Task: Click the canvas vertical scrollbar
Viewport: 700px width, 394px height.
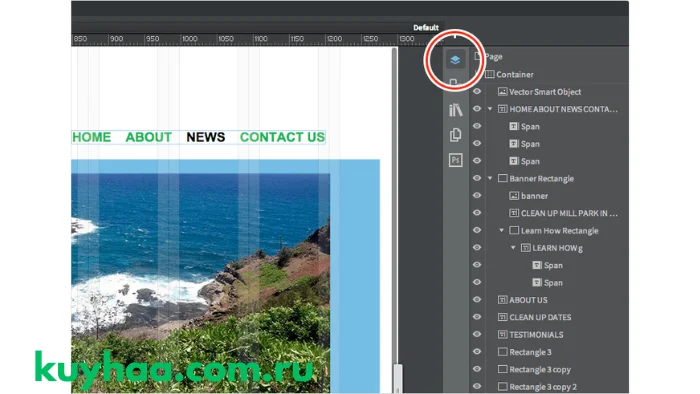Action: tap(395, 220)
